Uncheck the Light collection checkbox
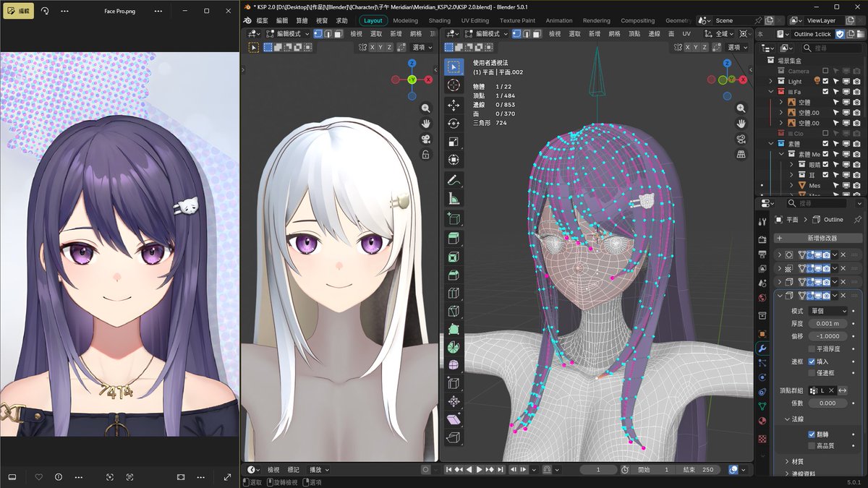 pos(825,82)
